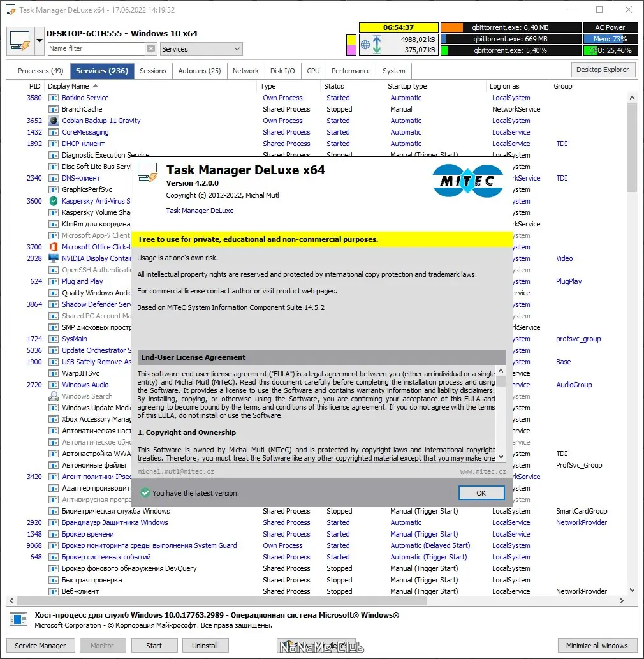Switch to the Processes (49) tab

tap(40, 71)
